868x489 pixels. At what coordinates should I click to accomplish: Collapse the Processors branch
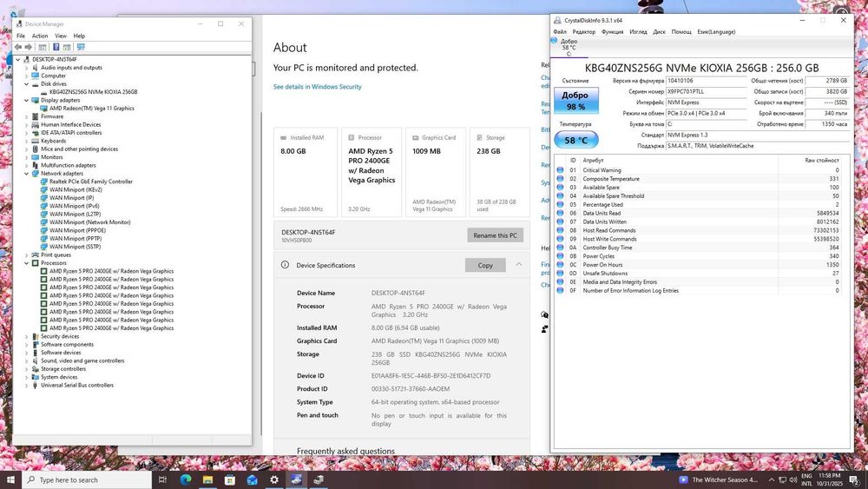coord(26,263)
